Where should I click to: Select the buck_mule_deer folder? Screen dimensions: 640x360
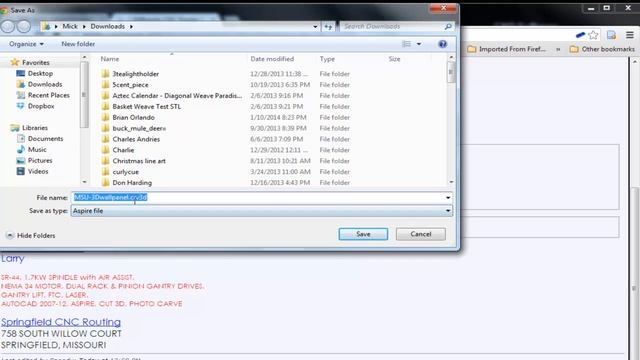(x=139, y=128)
